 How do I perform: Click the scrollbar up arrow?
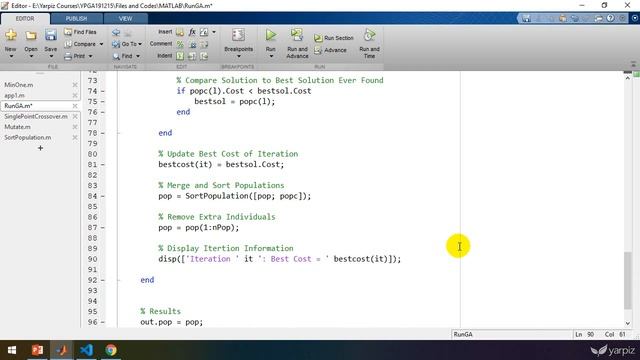628,78
